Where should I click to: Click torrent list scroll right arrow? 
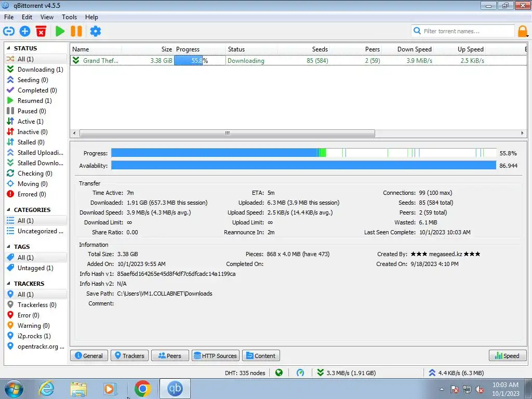pyautogui.click(x=522, y=133)
